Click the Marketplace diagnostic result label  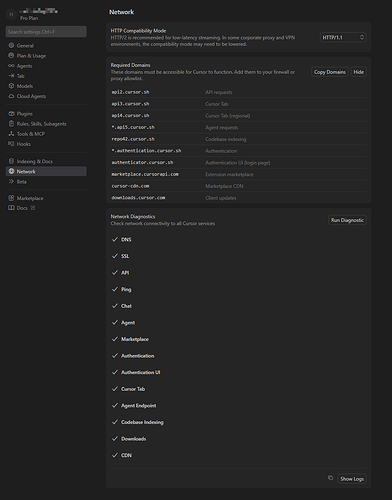click(x=135, y=339)
